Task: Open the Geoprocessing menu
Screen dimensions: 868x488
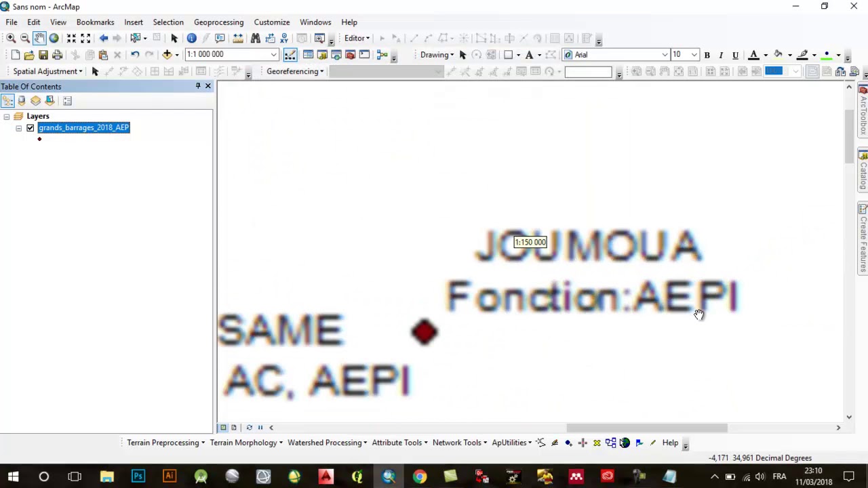Action: 218,22
